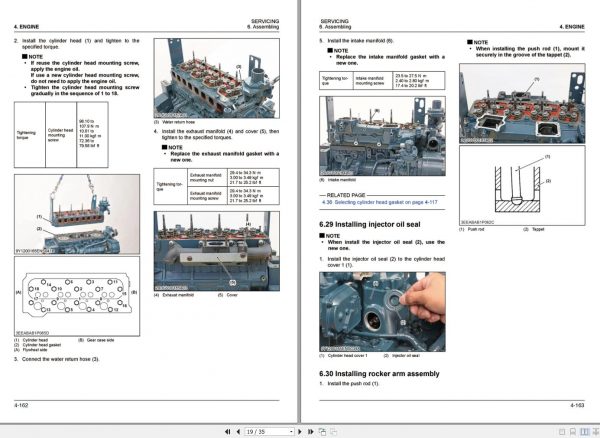Viewport: 600px width, 438px height.
Task: Click caption '(2) Tappet' under diagram
Action: tap(533, 229)
